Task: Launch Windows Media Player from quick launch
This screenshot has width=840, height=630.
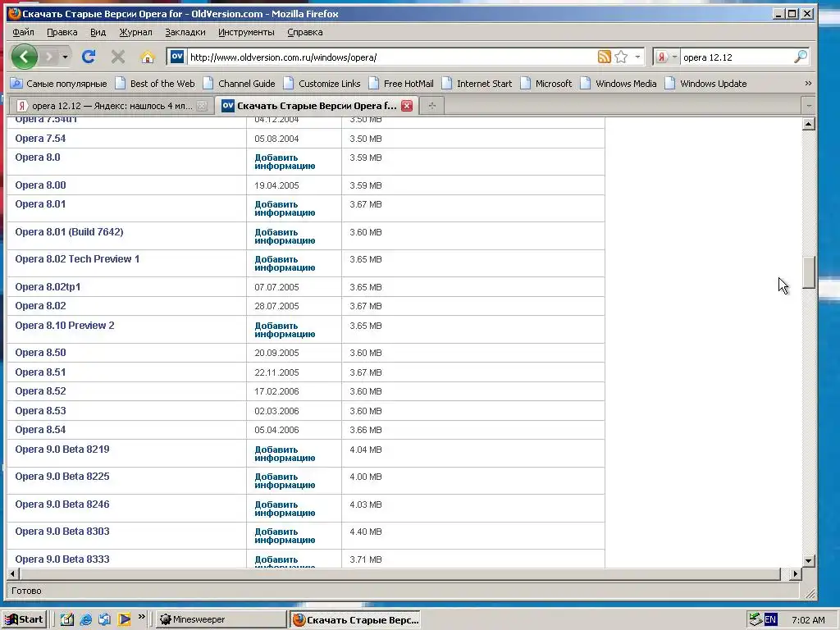Action: click(x=124, y=619)
